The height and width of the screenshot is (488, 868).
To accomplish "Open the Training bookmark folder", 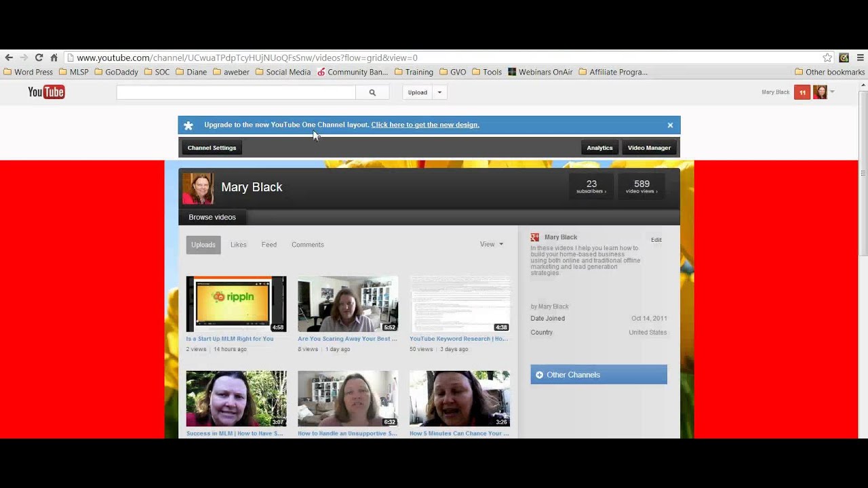I will [414, 72].
